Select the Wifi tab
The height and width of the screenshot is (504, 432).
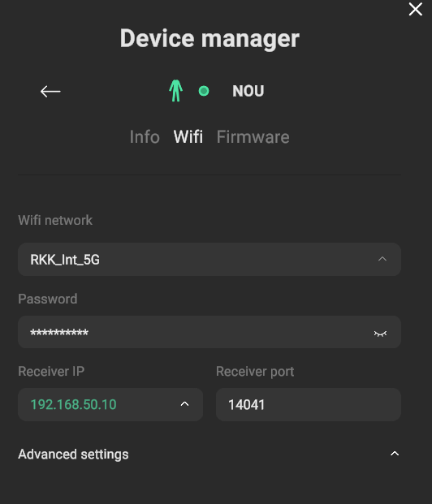(188, 137)
